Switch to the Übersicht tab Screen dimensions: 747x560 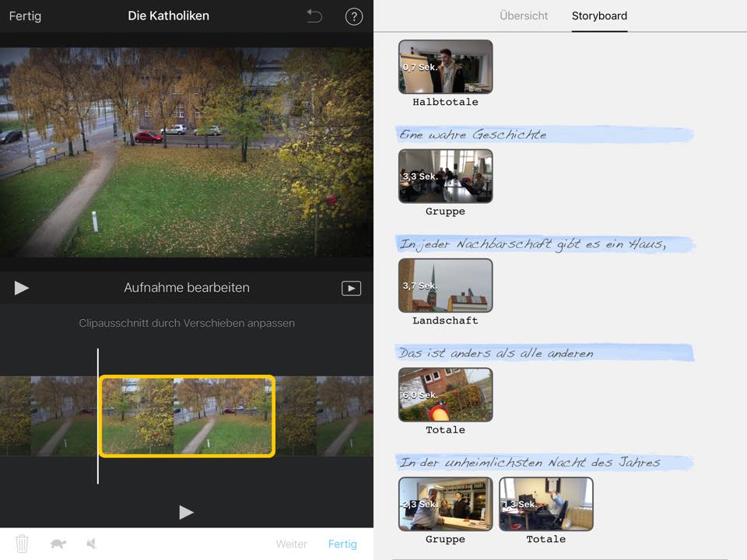[524, 16]
